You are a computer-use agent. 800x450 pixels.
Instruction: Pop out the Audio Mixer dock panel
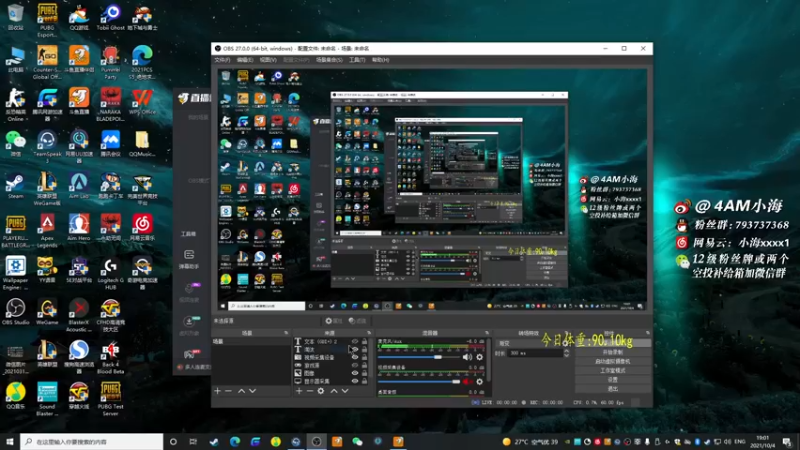[x=487, y=333]
